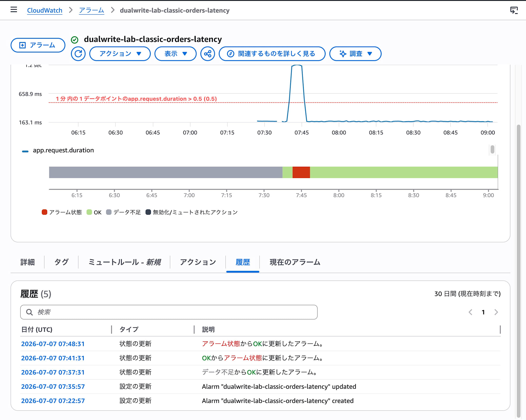Click 関連するものを詳しく見る button
This screenshot has width=526, height=420.
coord(272,54)
